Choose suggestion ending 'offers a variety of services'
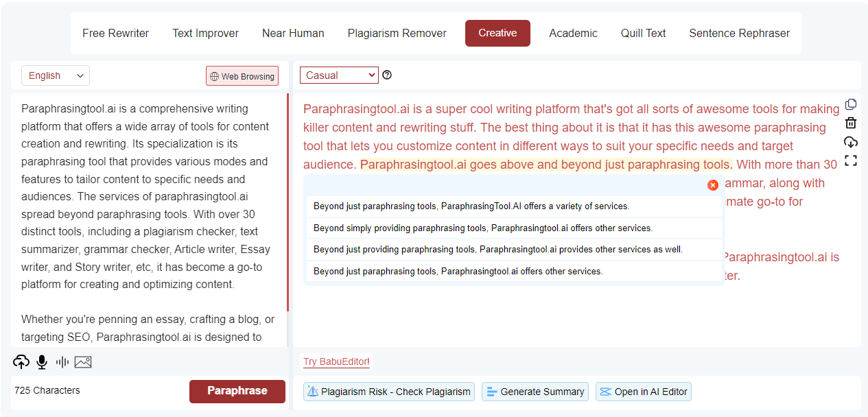The height and width of the screenshot is (417, 868). [514, 206]
